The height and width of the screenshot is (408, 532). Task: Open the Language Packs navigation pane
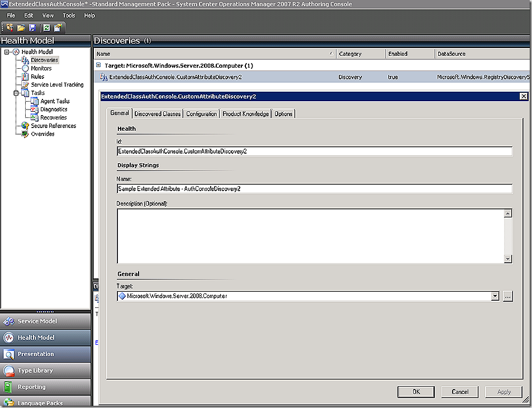click(45, 401)
